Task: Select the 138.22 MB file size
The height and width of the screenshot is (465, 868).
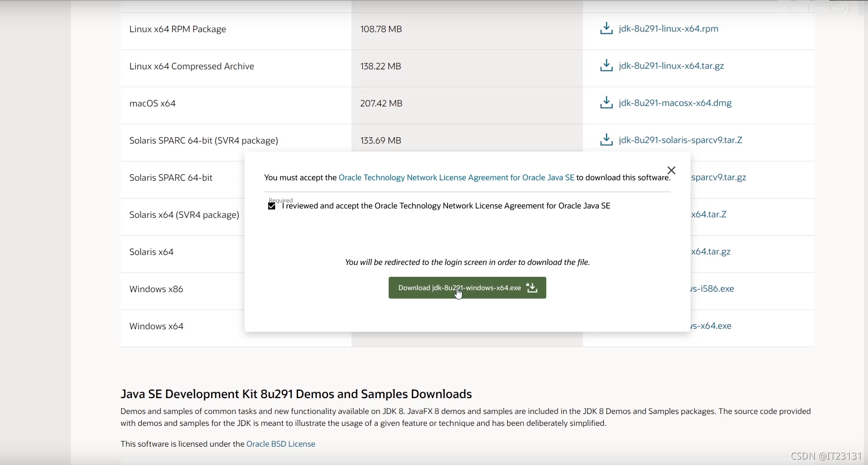Action: pyautogui.click(x=381, y=66)
